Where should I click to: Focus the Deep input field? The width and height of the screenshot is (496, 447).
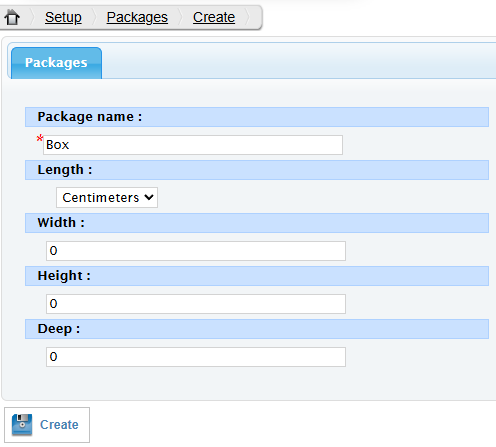tap(196, 357)
